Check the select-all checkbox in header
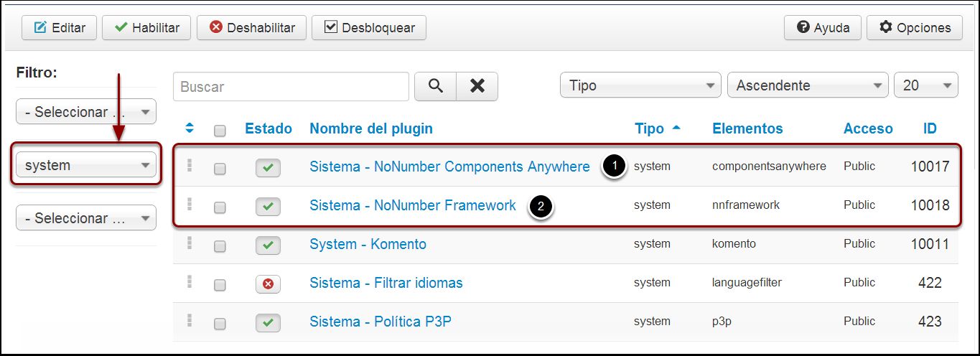 220,131
